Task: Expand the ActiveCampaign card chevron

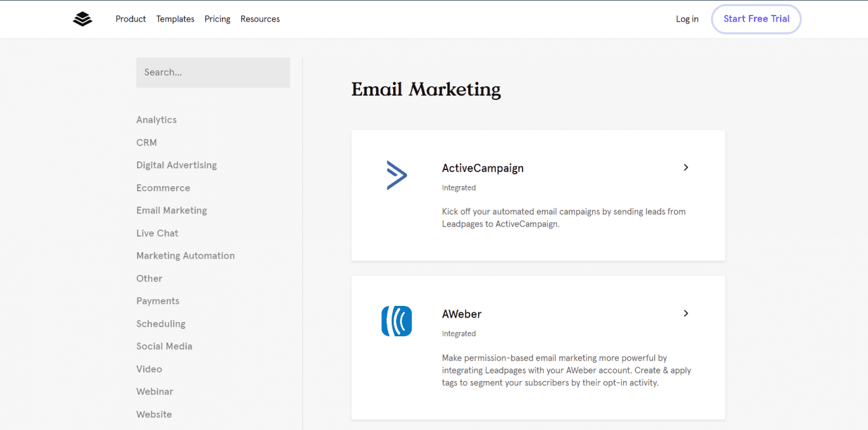Action: click(686, 168)
